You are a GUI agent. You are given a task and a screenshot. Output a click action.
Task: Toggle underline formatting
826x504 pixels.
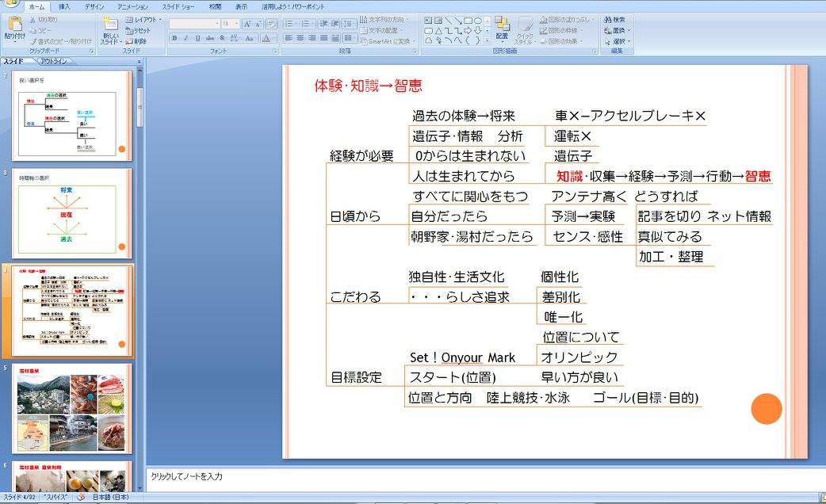point(197,39)
